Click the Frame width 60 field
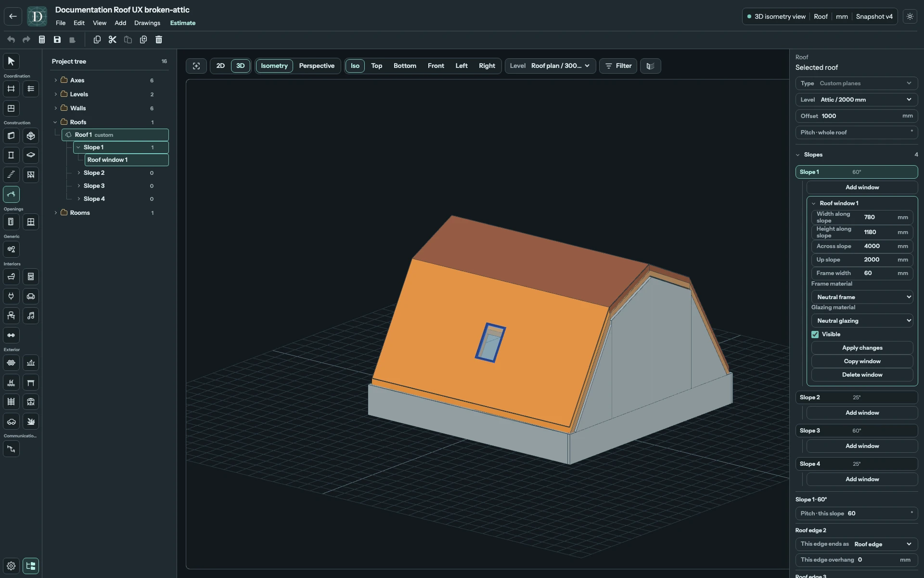 (862, 273)
